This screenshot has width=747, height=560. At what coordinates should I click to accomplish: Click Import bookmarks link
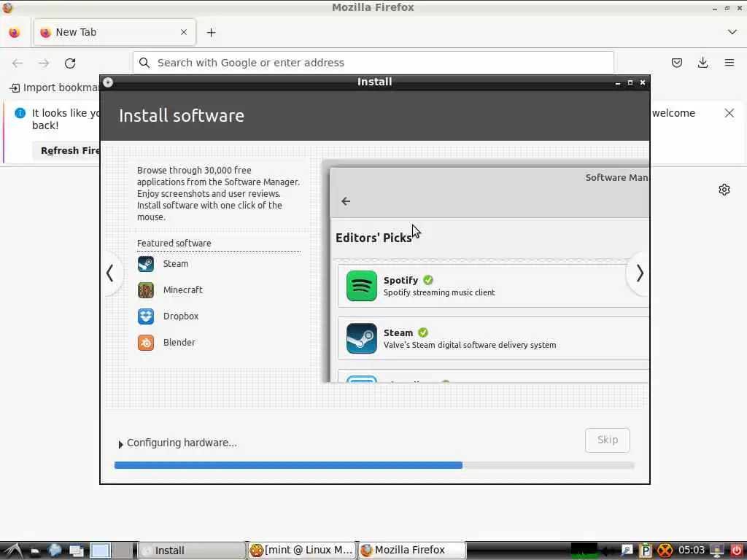click(x=55, y=87)
